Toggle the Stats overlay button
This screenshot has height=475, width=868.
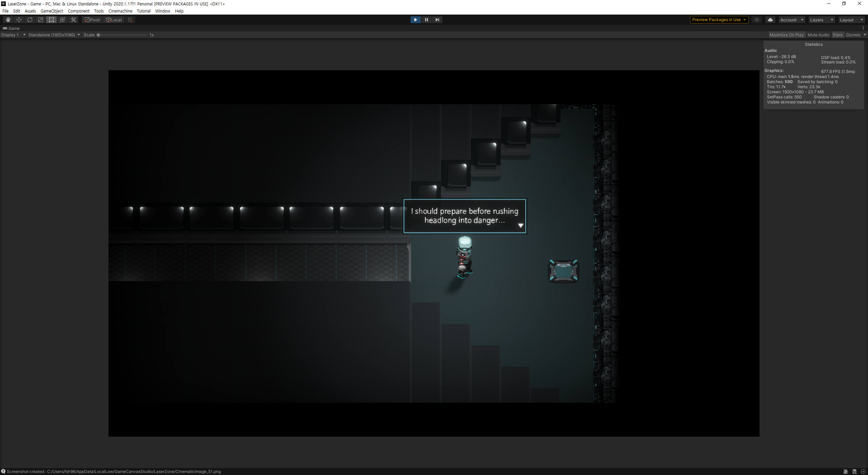click(837, 35)
